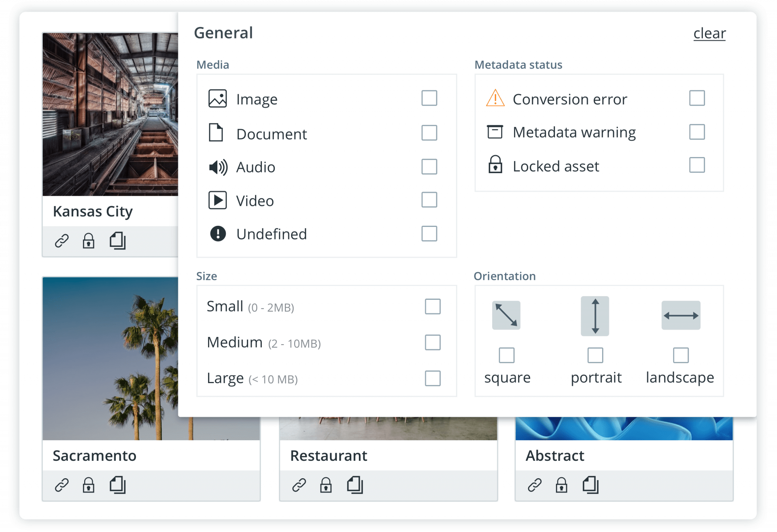Check the portrait orientation option

click(x=595, y=356)
